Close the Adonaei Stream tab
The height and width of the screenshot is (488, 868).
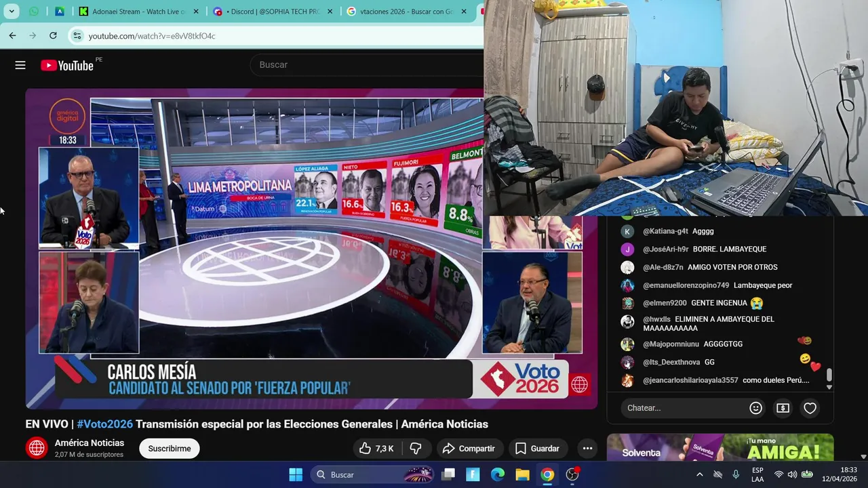point(196,12)
